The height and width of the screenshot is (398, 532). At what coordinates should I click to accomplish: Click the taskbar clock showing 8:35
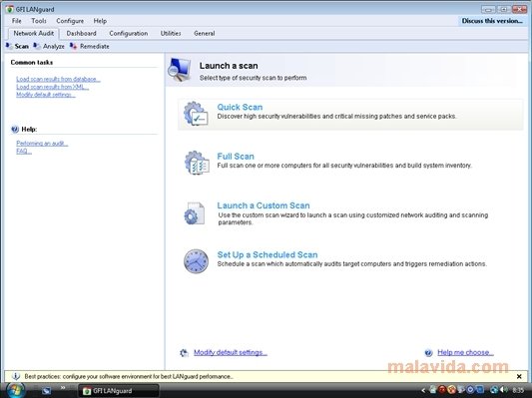(518, 391)
